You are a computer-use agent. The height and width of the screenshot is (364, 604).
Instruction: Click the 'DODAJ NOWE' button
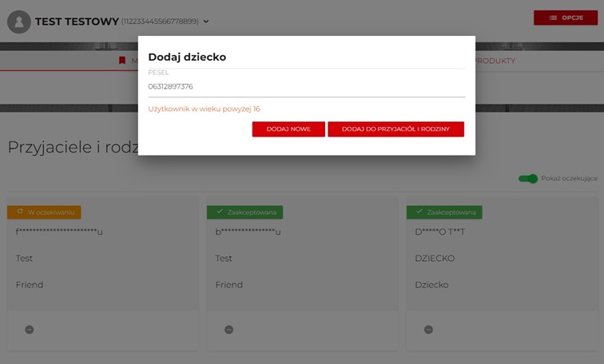(x=288, y=129)
